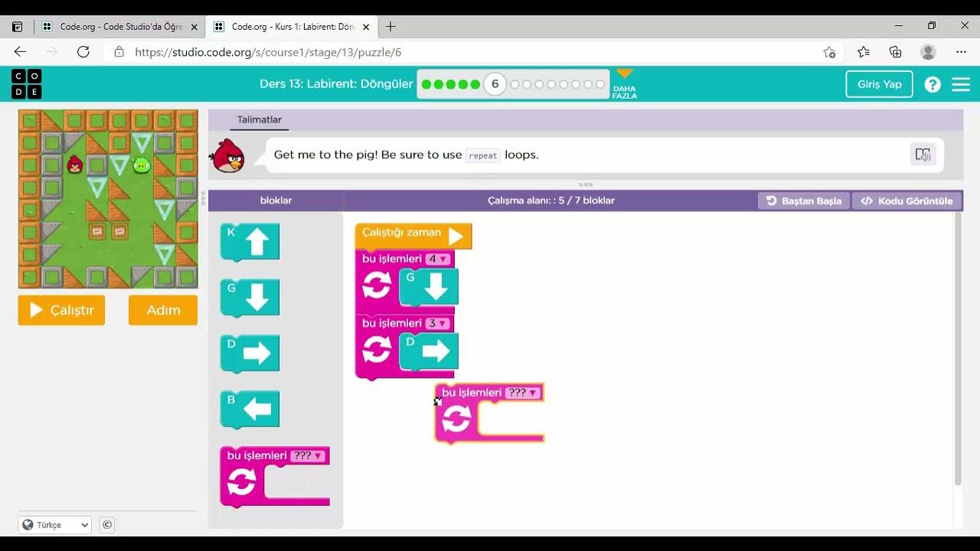Click the Code.org logo

tap(27, 84)
